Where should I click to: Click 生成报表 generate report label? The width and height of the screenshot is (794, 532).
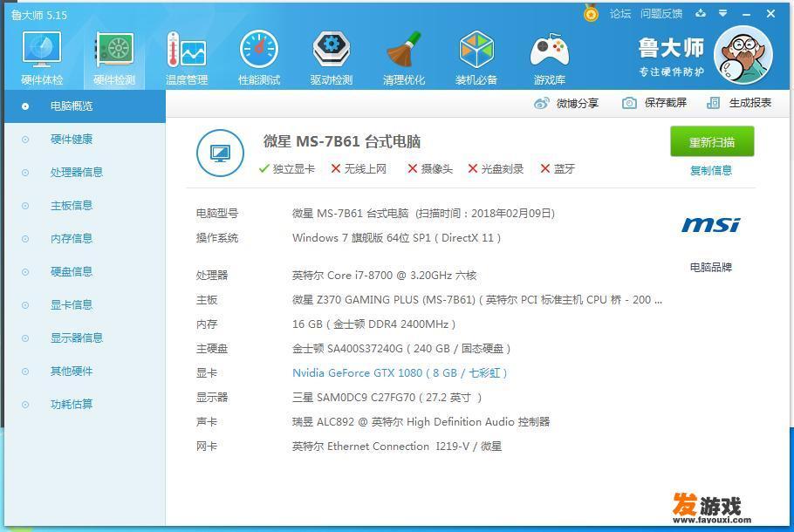click(750, 103)
